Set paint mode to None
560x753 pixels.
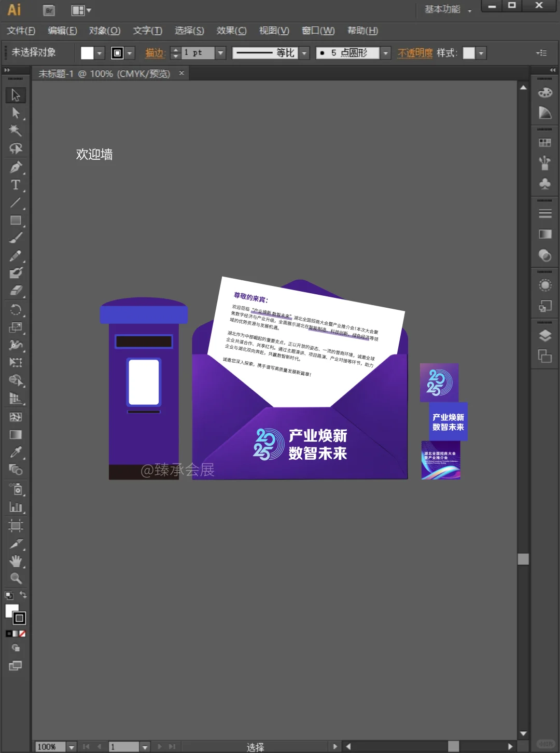click(x=22, y=634)
